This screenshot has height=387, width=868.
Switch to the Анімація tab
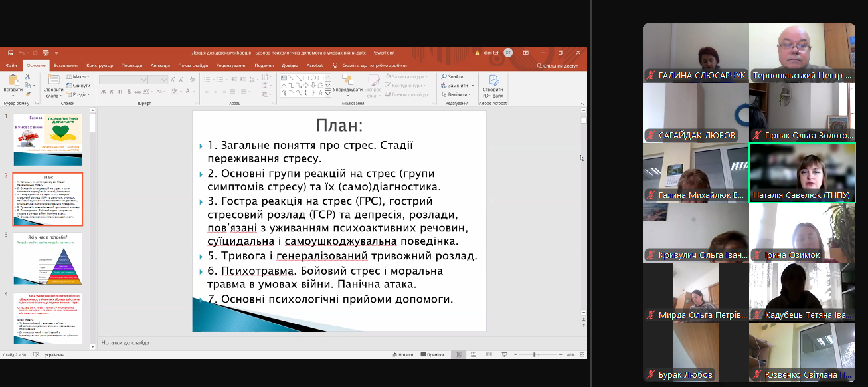160,66
